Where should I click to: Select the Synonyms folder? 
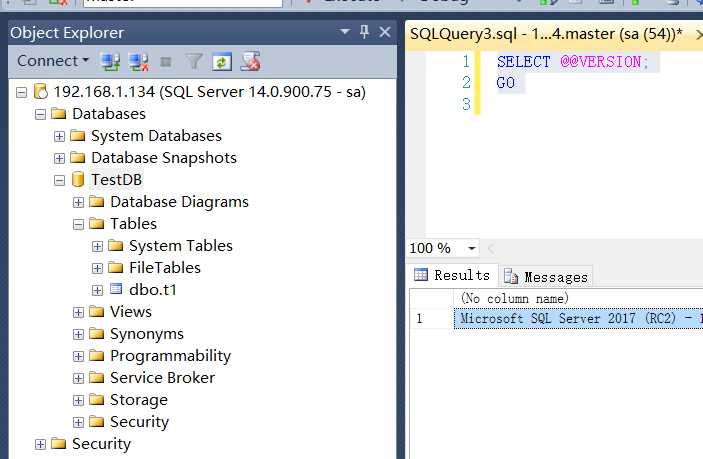pos(147,334)
